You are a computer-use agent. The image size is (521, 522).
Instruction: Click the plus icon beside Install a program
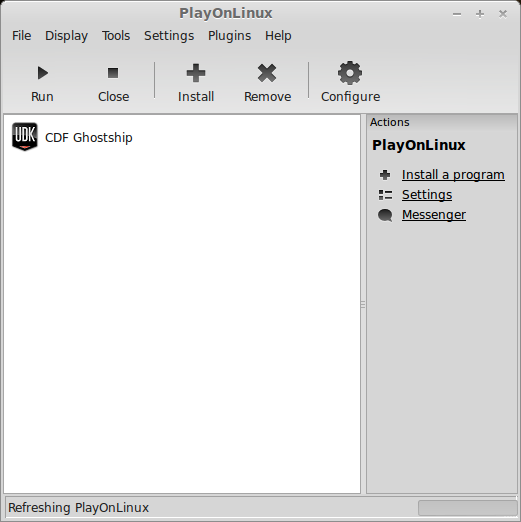(385, 175)
